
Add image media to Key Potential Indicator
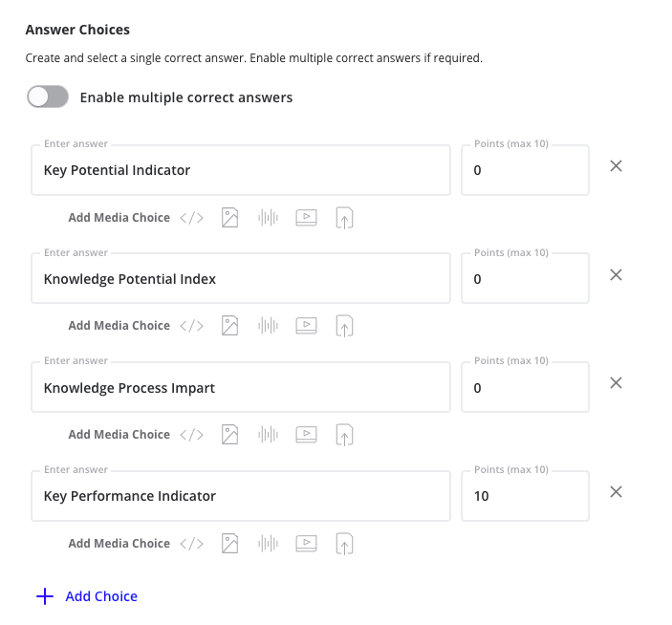[x=229, y=218]
